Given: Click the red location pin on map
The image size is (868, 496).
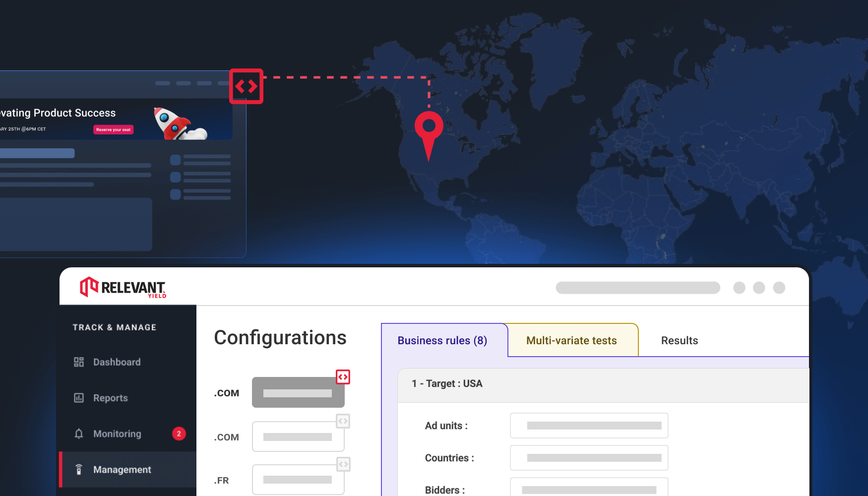Looking at the screenshot, I should coord(429,136).
